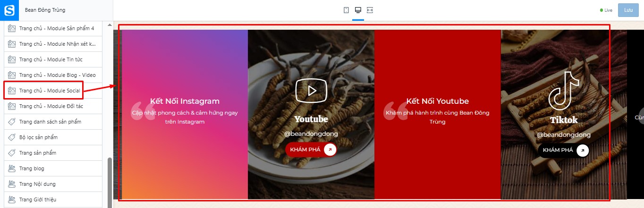Click the Sapo logo icon
The image size is (644, 208).
point(9,10)
